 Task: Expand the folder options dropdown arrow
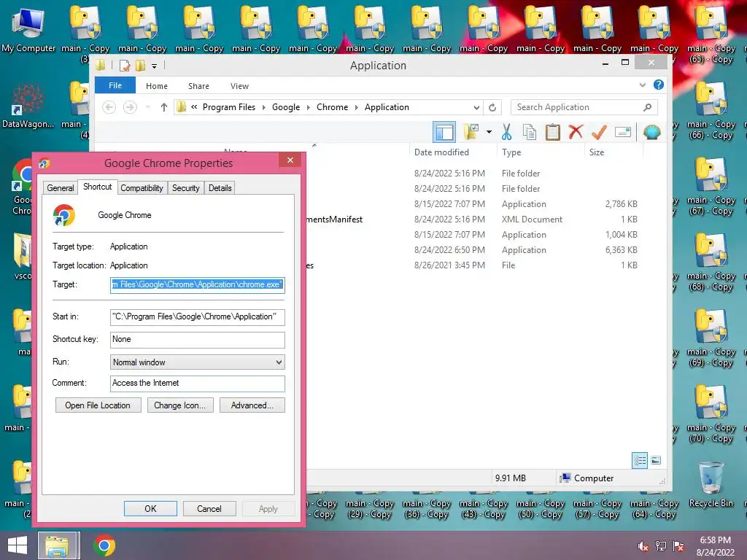489,132
